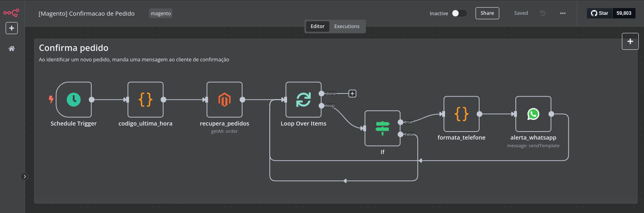This screenshot has height=213, width=644.
Task: Open the formata_telefone code node
Action: click(461, 114)
